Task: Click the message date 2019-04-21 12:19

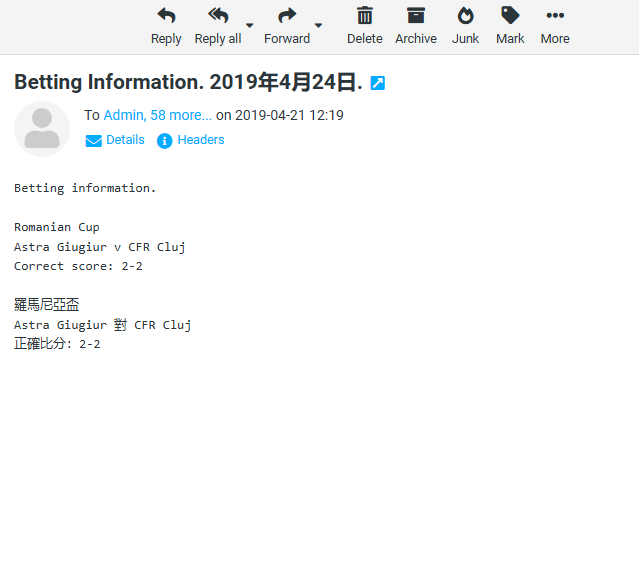Action: (x=289, y=115)
